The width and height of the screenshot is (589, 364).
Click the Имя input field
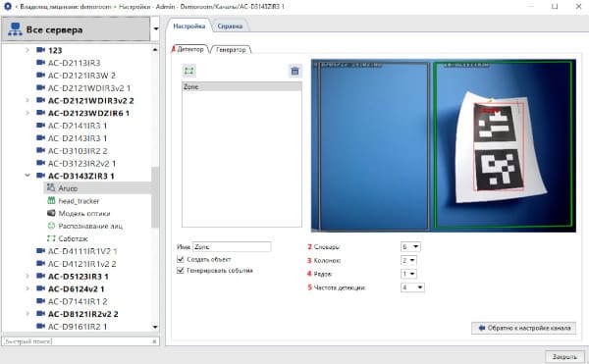[x=232, y=246]
